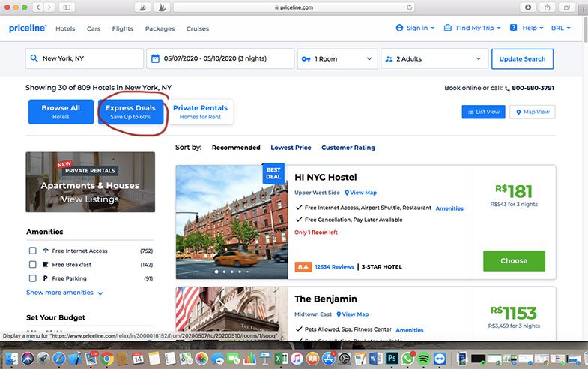The image size is (588, 369).
Task: Open TeamViewer from the dock
Action: pyautogui.click(x=440, y=358)
